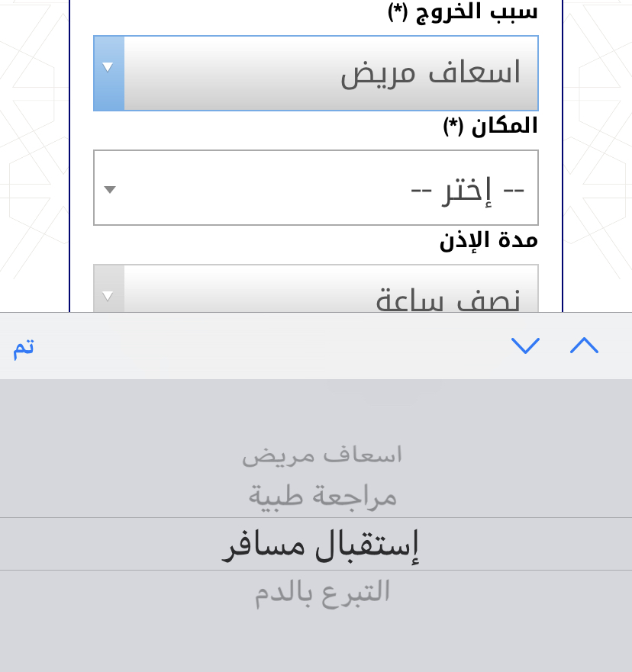Image resolution: width=632 pixels, height=672 pixels.
Task: Click the blue arrow of سبب الخروج dropdown
Action: pyautogui.click(x=109, y=73)
